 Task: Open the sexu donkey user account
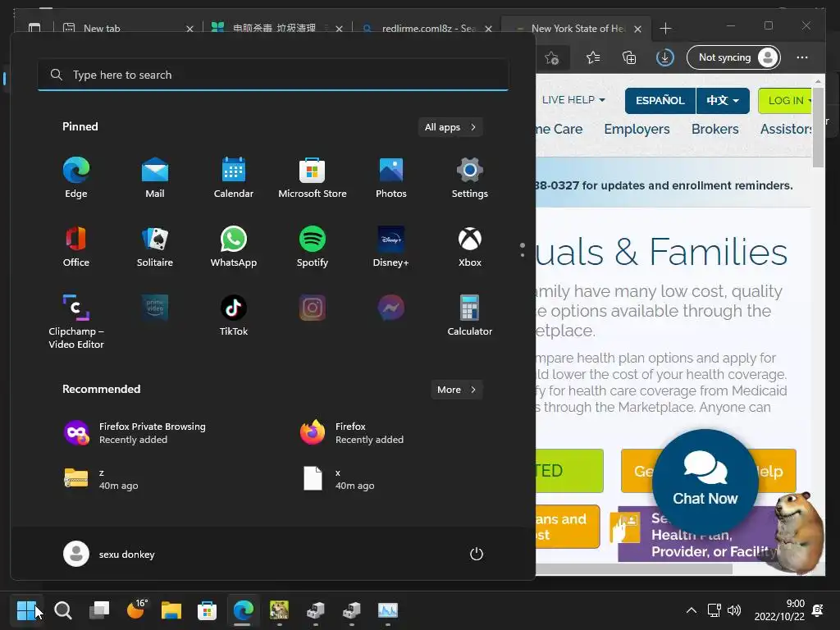(109, 554)
